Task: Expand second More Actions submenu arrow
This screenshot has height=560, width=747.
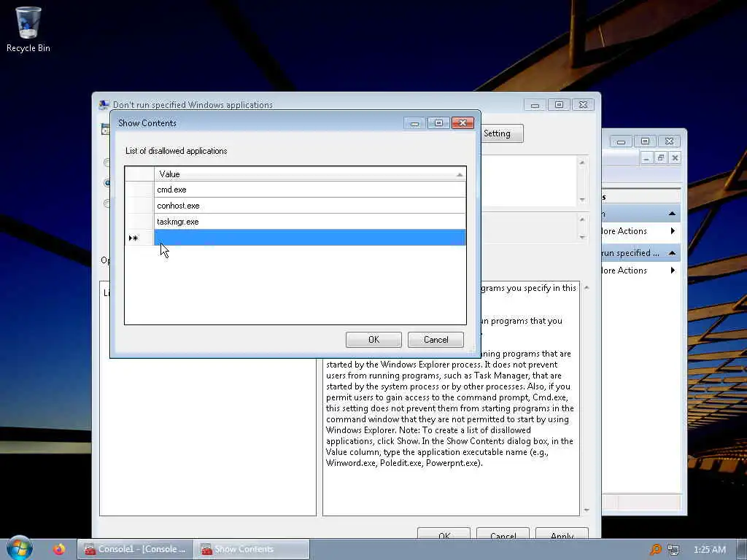Action: pos(673,271)
